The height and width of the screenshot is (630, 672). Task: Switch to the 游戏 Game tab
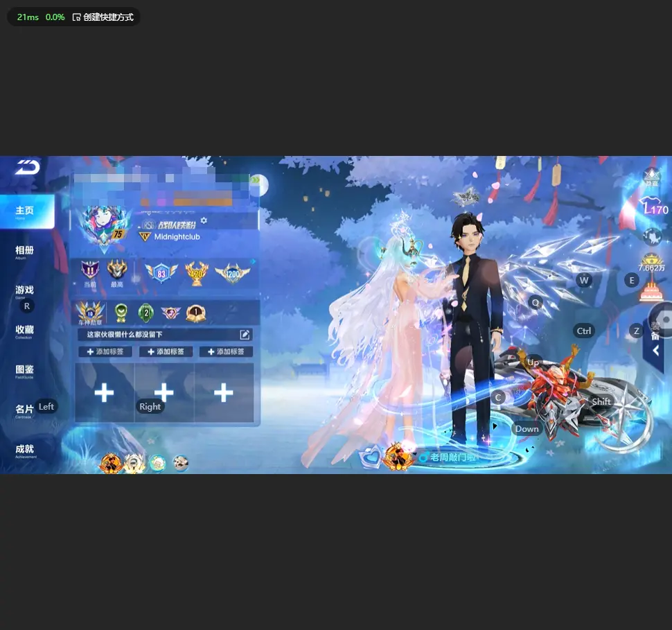click(x=24, y=291)
